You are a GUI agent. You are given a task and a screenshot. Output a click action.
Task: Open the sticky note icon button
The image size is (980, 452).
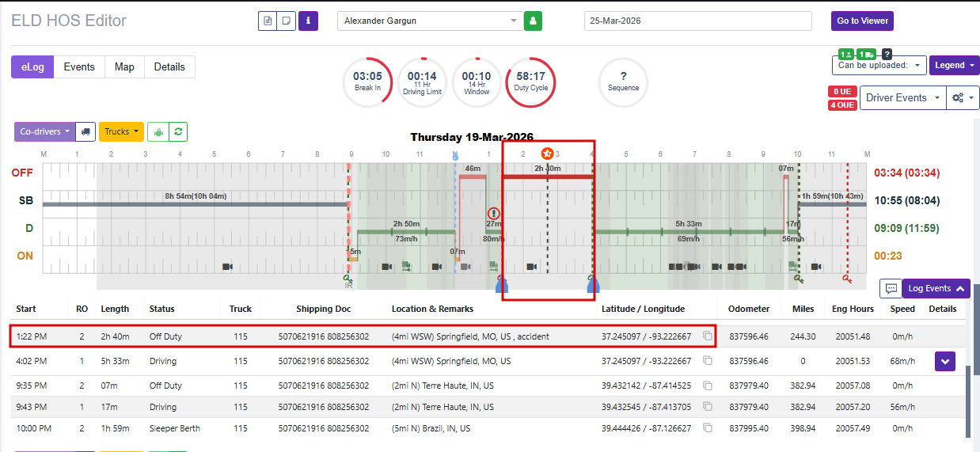287,21
